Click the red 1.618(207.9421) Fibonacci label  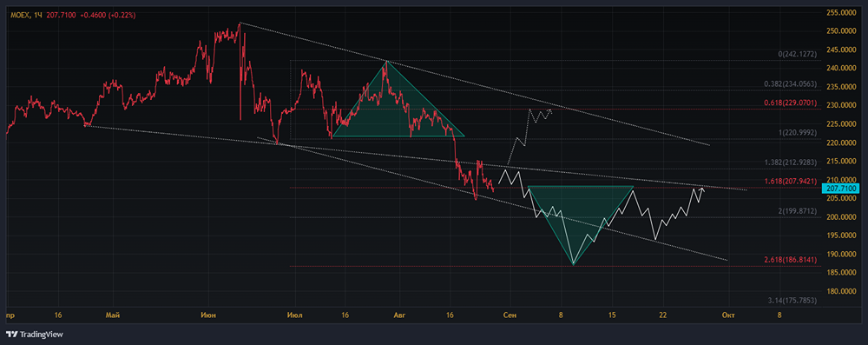point(790,181)
